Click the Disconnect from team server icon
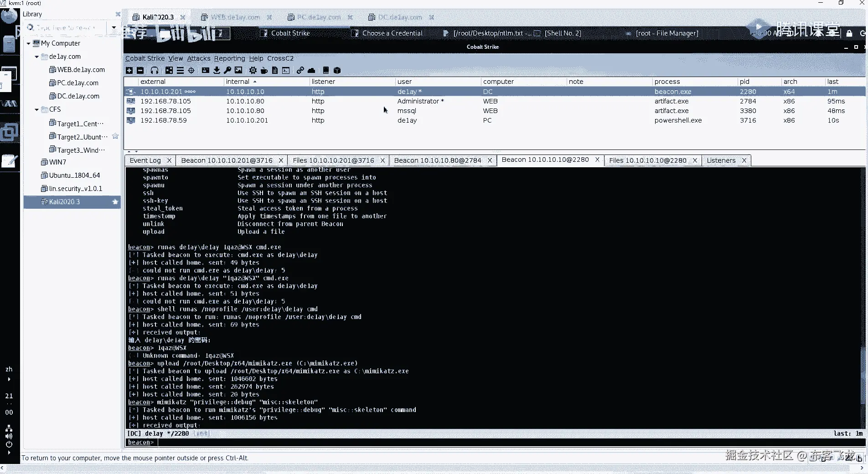This screenshot has height=474, width=868. point(140,70)
